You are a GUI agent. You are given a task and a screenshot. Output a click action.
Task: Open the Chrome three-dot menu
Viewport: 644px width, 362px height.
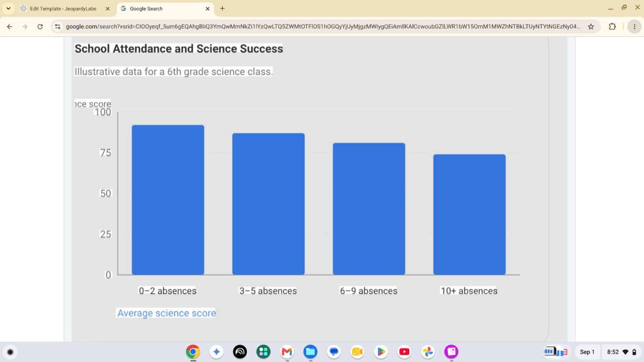pyautogui.click(x=634, y=27)
